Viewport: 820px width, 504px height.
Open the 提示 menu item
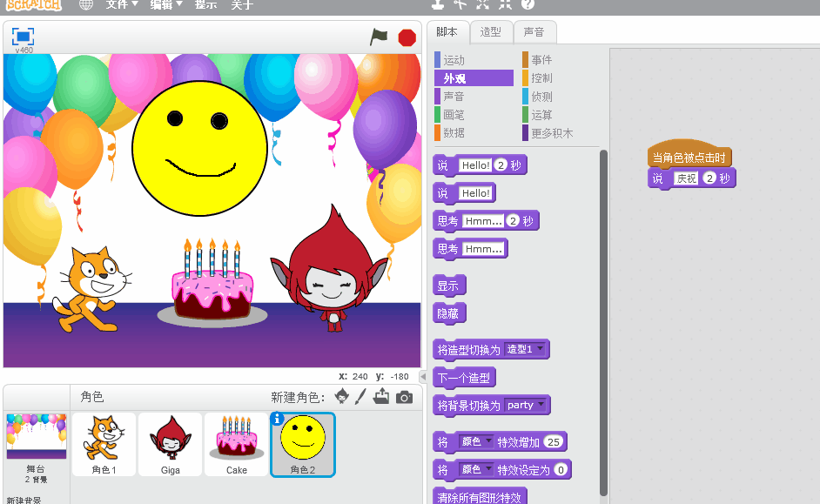(x=205, y=4)
